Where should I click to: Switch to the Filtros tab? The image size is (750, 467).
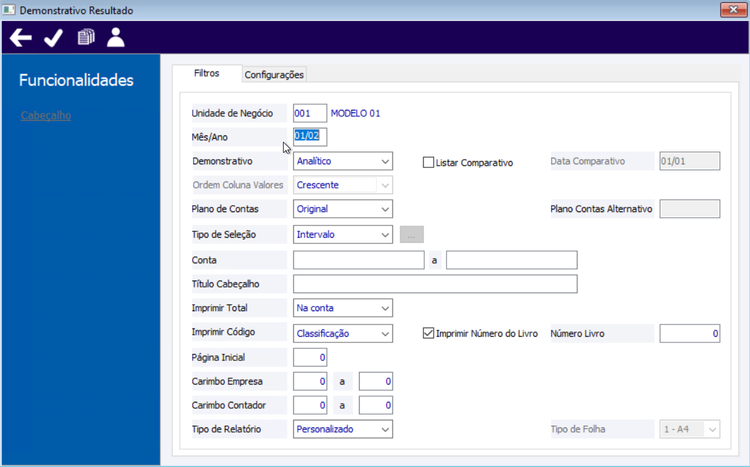(207, 73)
